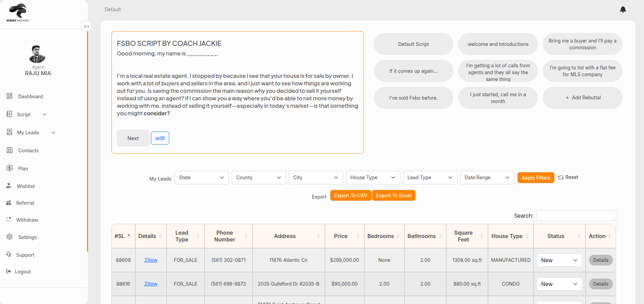Go to the Referral page
Image resolution: width=644 pixels, height=304 pixels.
[25, 203]
